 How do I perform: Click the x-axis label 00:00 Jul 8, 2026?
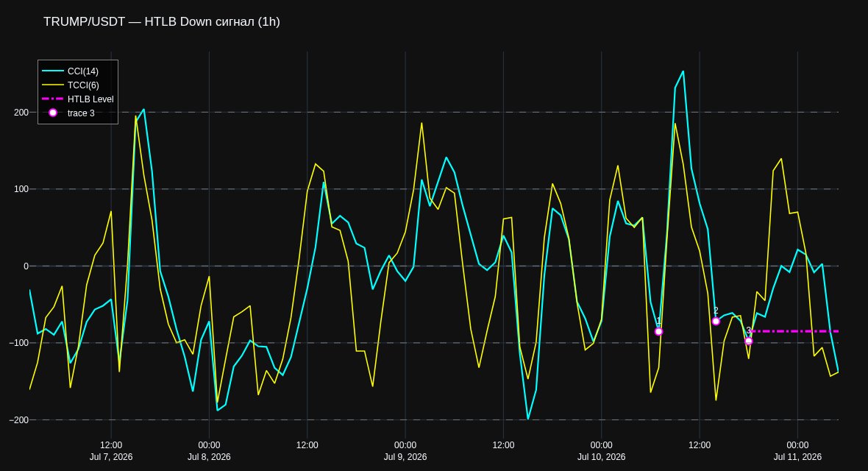pyautogui.click(x=209, y=451)
